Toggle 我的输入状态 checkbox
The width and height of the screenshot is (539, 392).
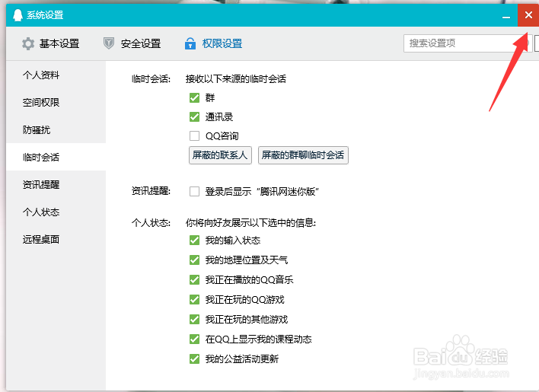[195, 240]
